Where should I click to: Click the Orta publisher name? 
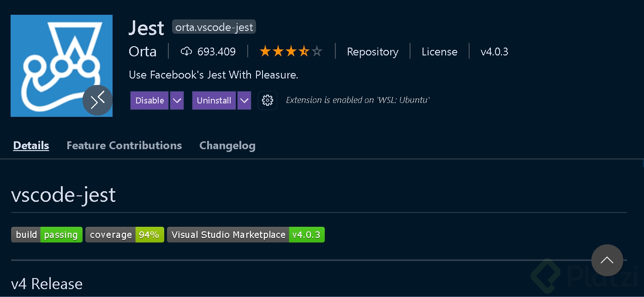143,52
